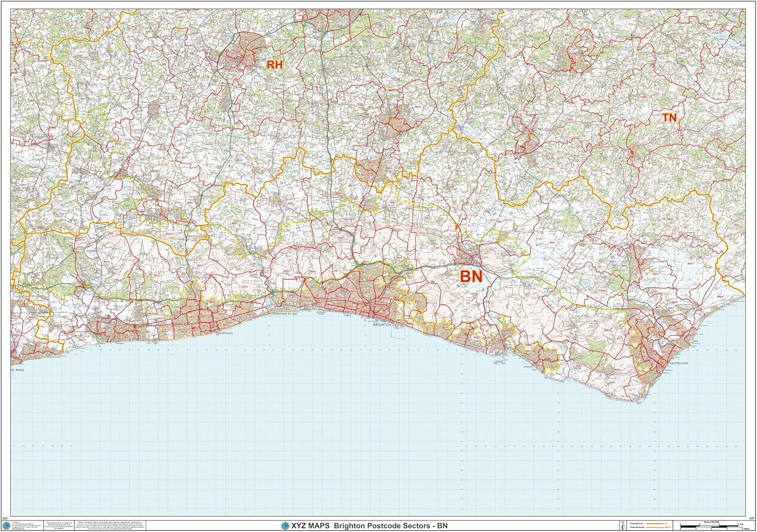Select the Brighton town marker on the coast
Screen dimensions: 757x532
(x=382, y=324)
